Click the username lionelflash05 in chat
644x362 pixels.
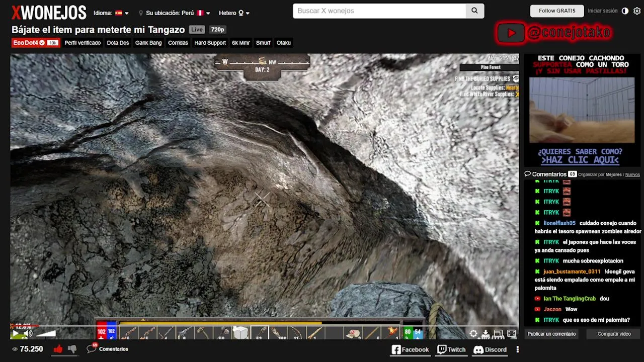559,223
